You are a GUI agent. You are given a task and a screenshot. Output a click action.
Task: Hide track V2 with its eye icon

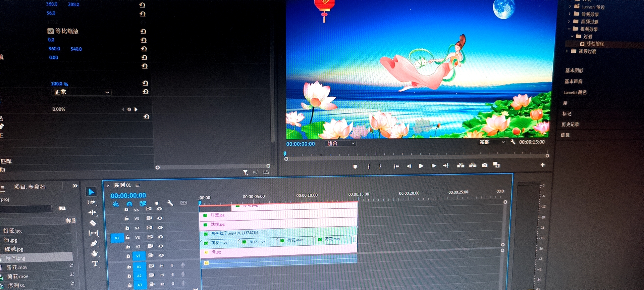pos(161,246)
